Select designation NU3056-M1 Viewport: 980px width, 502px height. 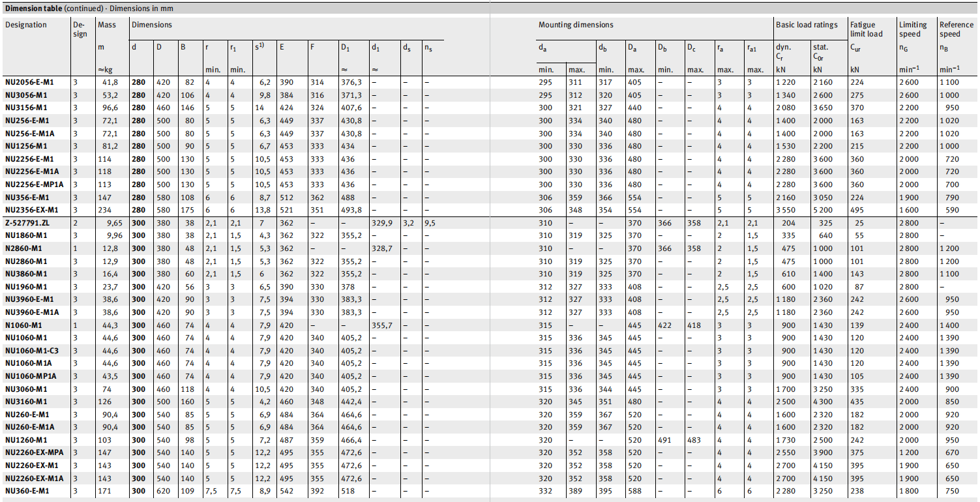click(x=25, y=95)
